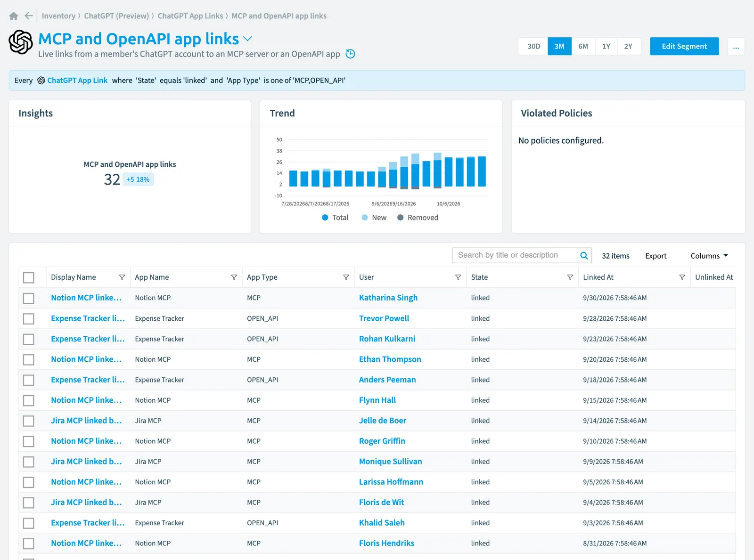Open the Columns dropdown

click(x=709, y=256)
